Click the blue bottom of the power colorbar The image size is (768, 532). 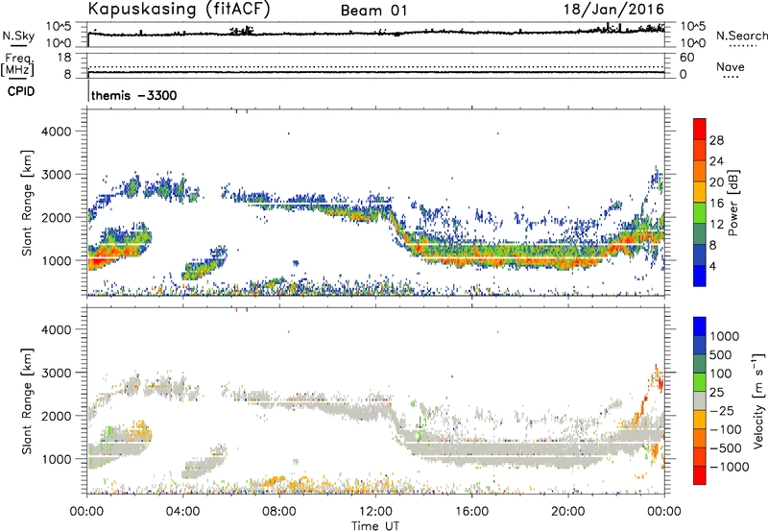(700, 276)
